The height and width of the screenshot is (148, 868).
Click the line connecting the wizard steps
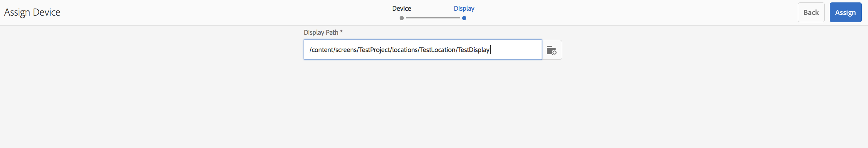[x=433, y=18]
